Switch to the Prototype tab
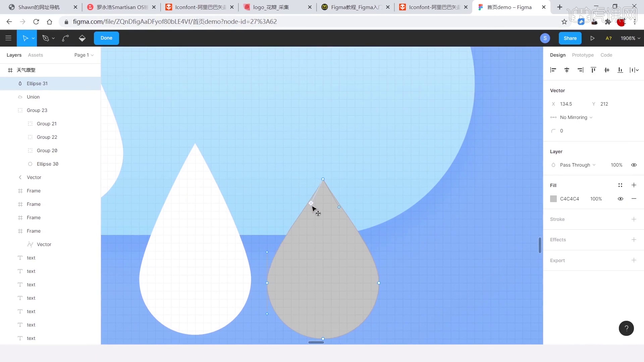The height and width of the screenshot is (362, 644). (583, 55)
